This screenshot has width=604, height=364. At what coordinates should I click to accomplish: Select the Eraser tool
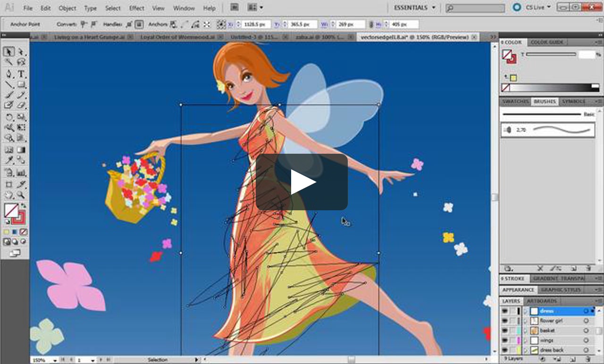click(21, 105)
